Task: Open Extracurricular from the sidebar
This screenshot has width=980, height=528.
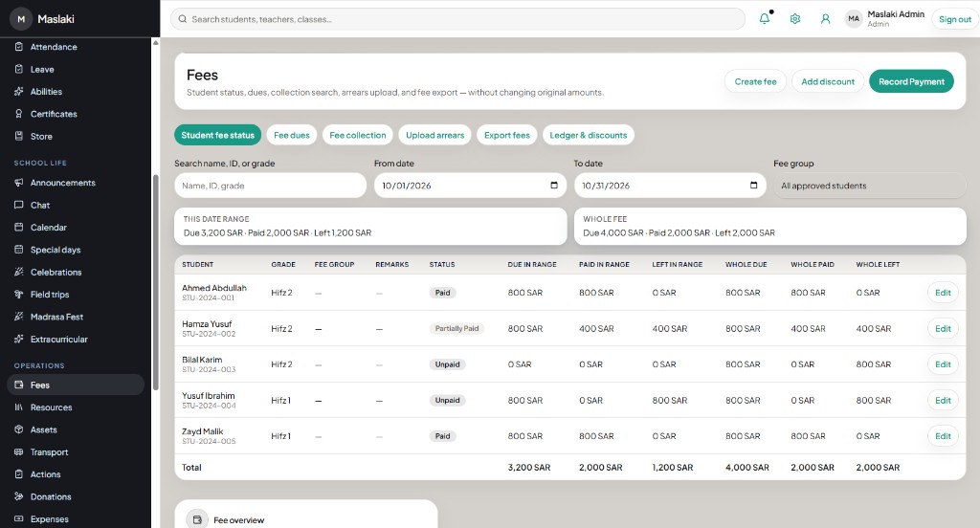Action: pos(77,340)
